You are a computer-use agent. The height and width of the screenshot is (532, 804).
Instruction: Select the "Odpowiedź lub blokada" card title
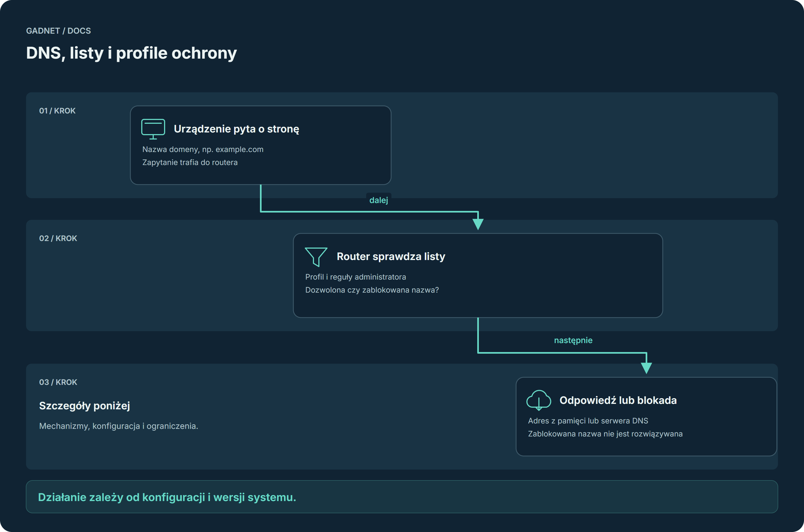point(618,401)
